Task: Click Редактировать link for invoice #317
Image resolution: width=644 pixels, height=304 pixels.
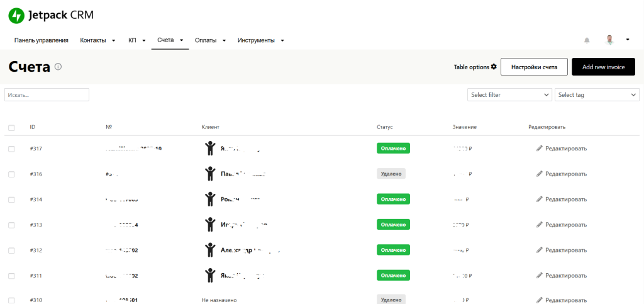Action: pos(566,149)
